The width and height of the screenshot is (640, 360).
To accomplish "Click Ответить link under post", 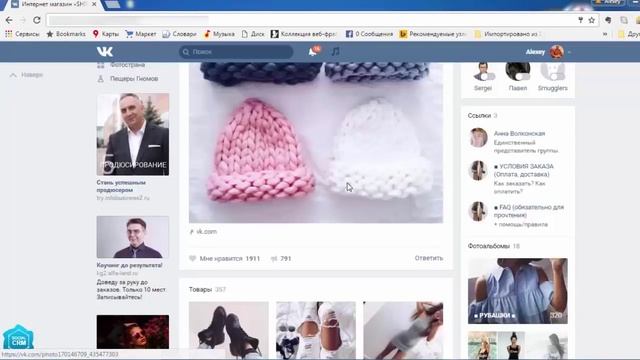I will 429,258.
